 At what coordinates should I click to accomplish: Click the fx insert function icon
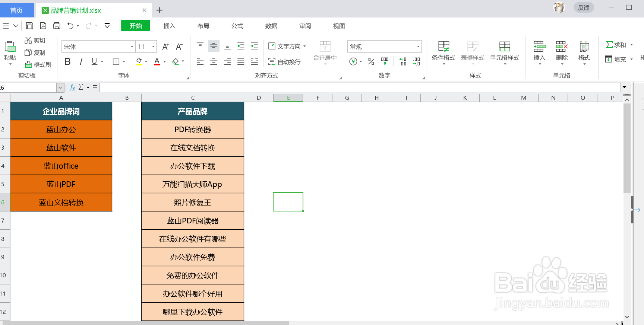pos(72,87)
